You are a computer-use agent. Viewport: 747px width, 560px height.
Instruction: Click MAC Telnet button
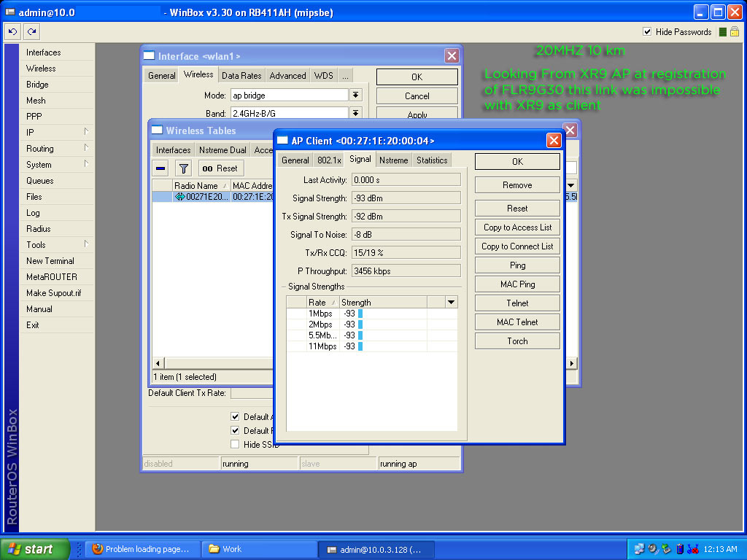517,322
